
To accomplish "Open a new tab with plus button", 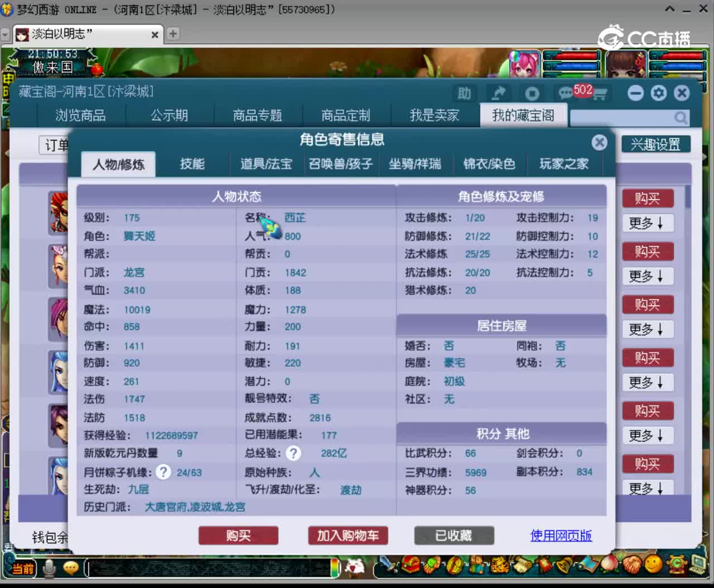I will point(173,33).
